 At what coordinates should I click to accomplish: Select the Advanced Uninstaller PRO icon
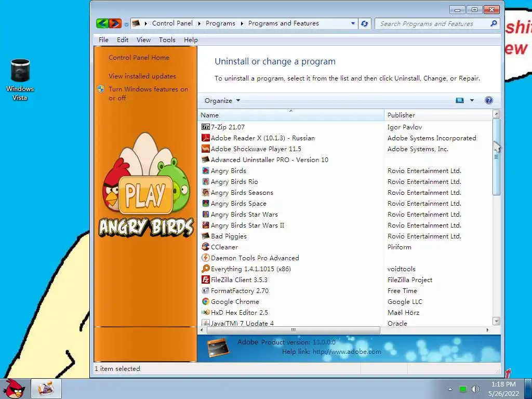206,159
